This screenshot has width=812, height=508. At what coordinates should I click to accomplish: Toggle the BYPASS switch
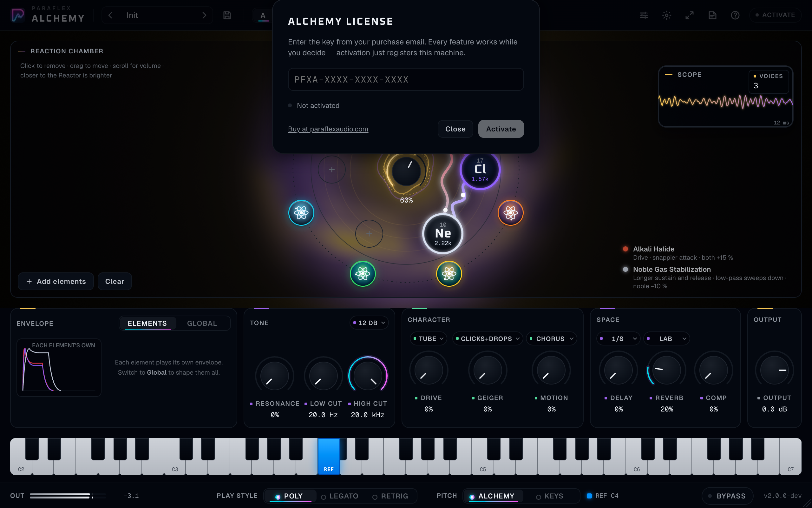point(727,496)
